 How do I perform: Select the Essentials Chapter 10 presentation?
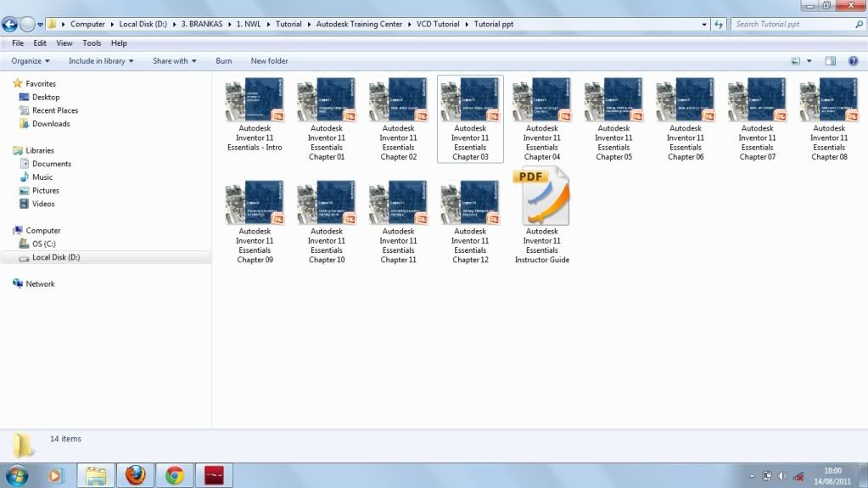tap(327, 222)
